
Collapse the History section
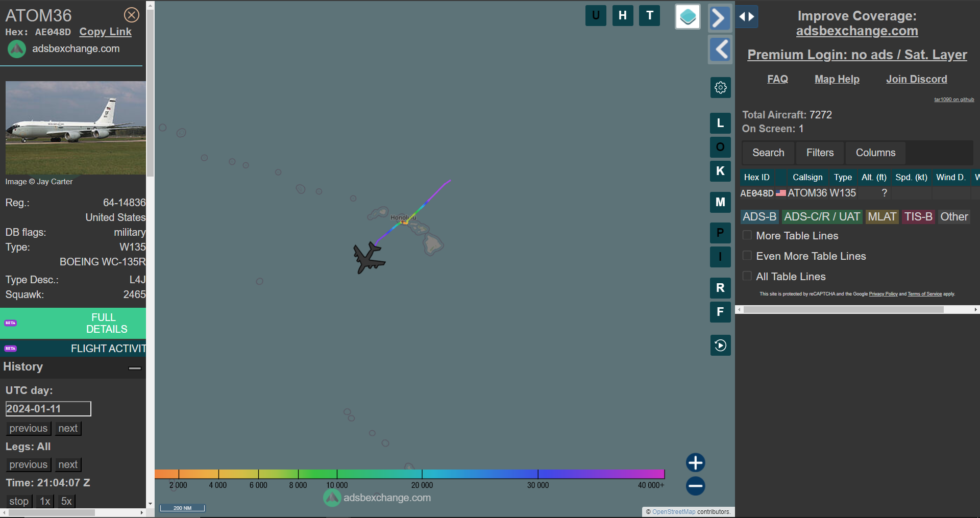[x=135, y=368]
